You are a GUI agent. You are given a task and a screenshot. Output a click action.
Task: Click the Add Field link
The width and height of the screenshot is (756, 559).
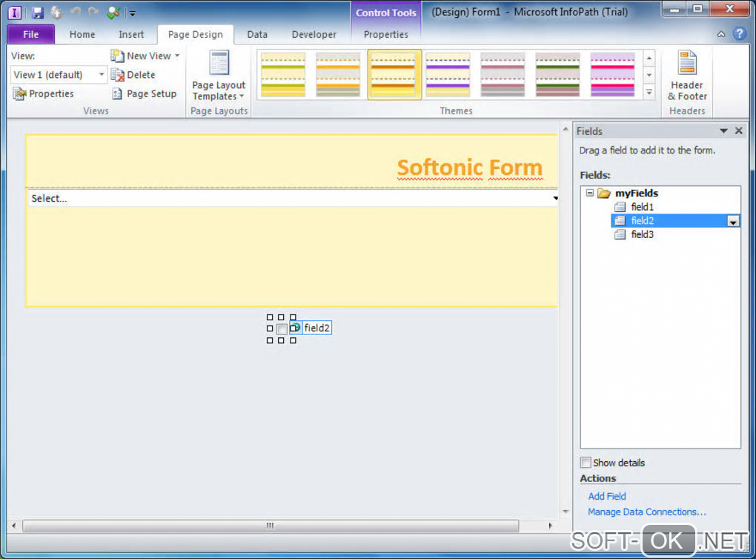click(607, 496)
